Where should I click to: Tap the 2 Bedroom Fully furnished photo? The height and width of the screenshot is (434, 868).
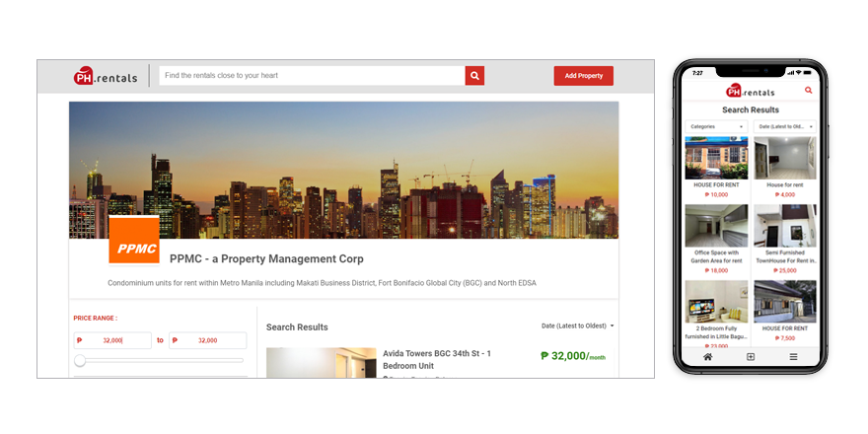tap(716, 302)
